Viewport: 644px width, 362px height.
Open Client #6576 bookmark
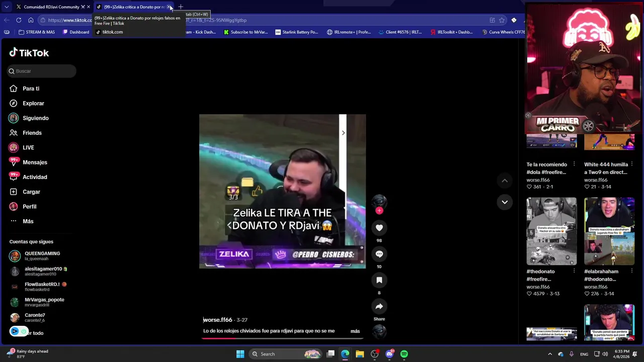pyautogui.click(x=400, y=32)
